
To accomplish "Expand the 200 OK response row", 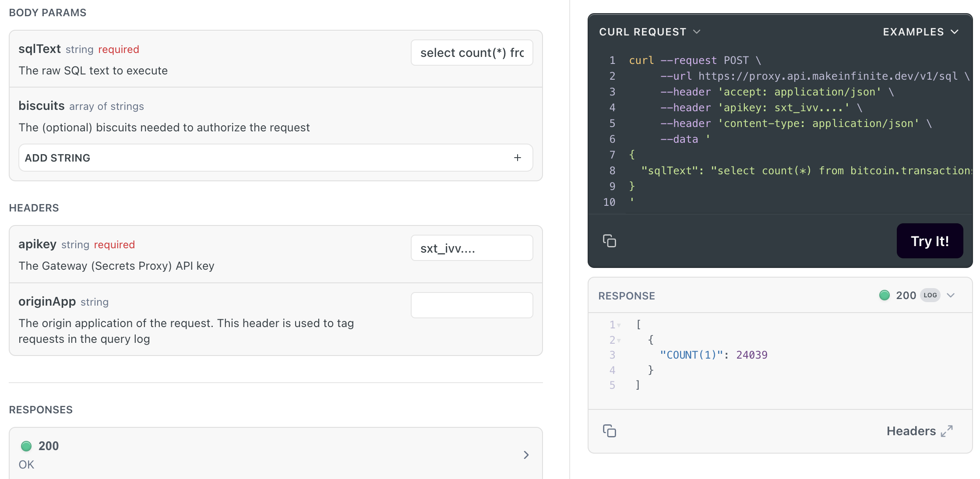I will [x=526, y=455].
